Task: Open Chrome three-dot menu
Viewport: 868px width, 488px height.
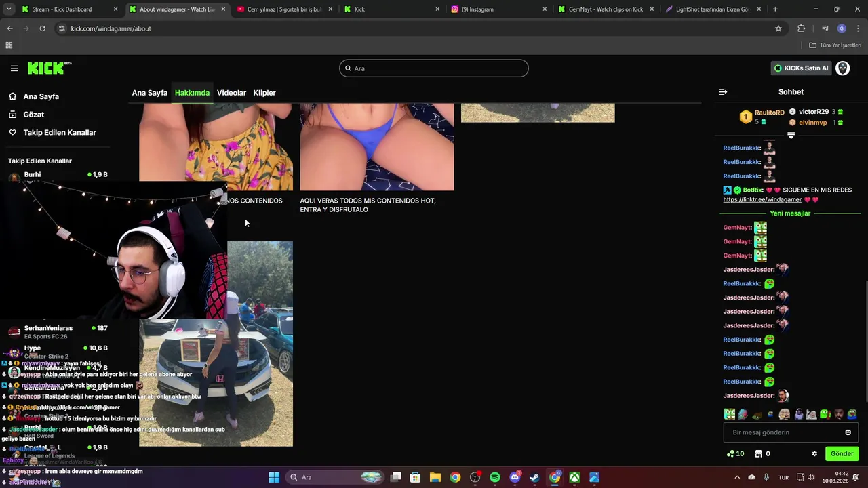Action: pos(859,28)
